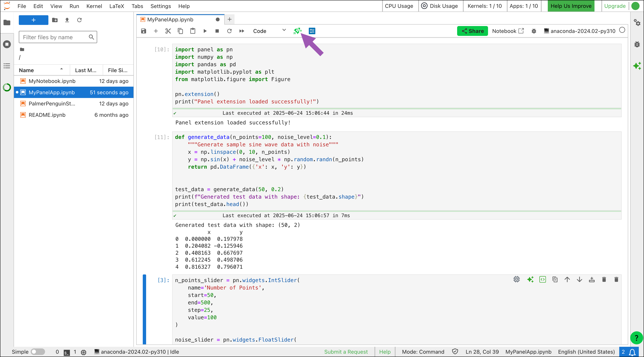Open Anaconda Assistant sparkle sidebar icon

point(637,66)
